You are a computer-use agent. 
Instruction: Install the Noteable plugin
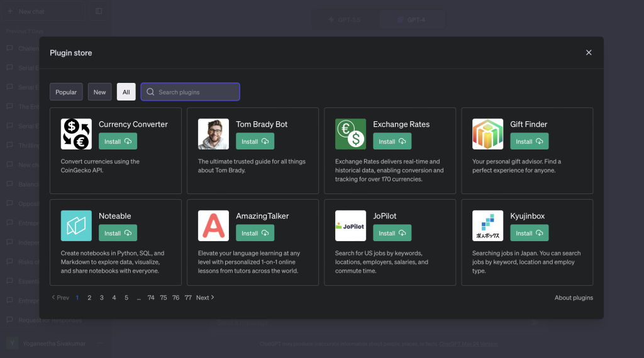click(x=118, y=233)
